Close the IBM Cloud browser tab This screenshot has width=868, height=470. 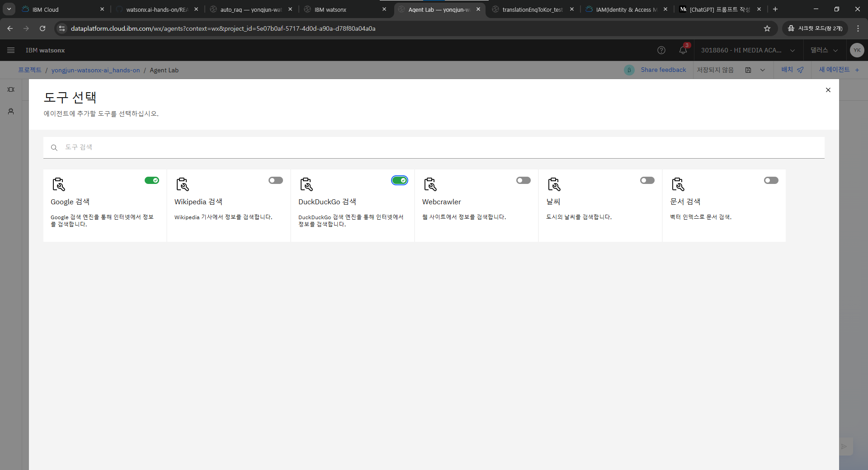pyautogui.click(x=102, y=9)
